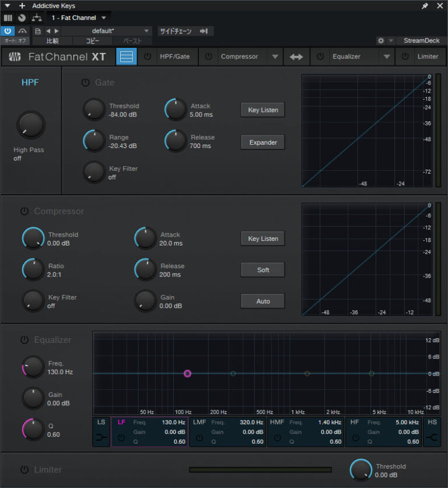Toggle the Limiter power button
448x488 pixels.
pos(24,470)
